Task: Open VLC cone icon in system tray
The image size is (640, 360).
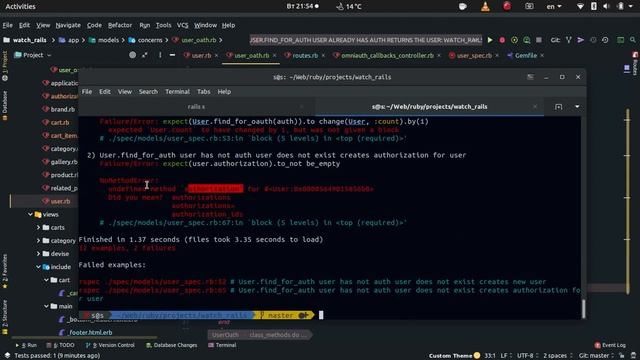Action: (485, 7)
